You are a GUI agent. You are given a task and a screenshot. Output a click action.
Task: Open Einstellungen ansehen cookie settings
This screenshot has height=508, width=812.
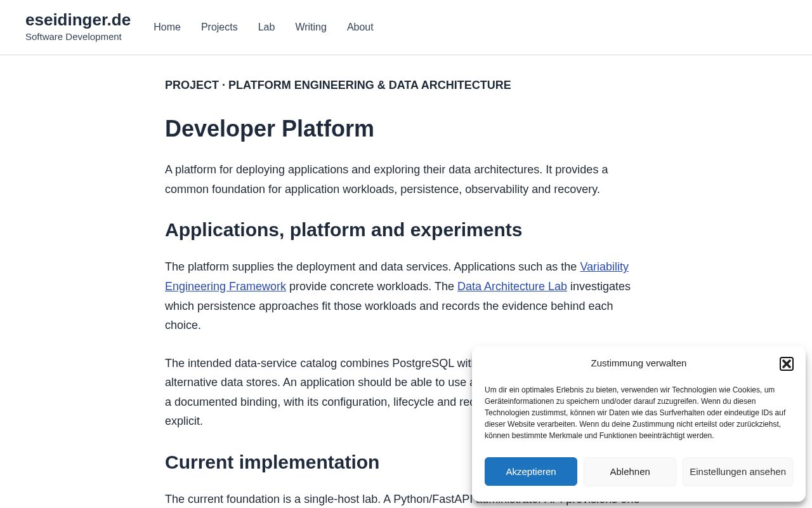coord(738,472)
